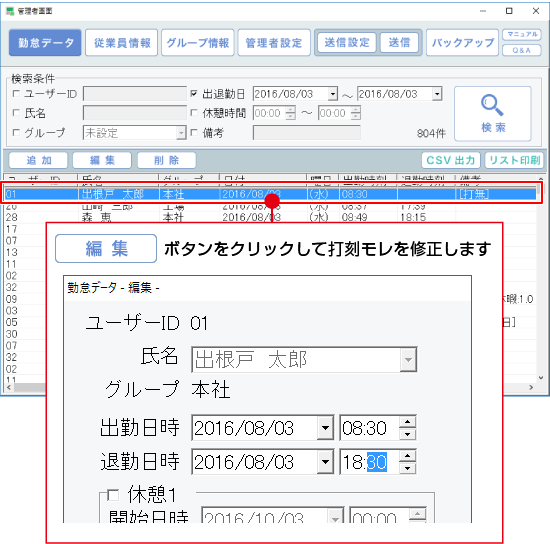Viewport: 550px width, 544px height.
Task: Check the グループ filter checkbox
Action: [x=16, y=133]
